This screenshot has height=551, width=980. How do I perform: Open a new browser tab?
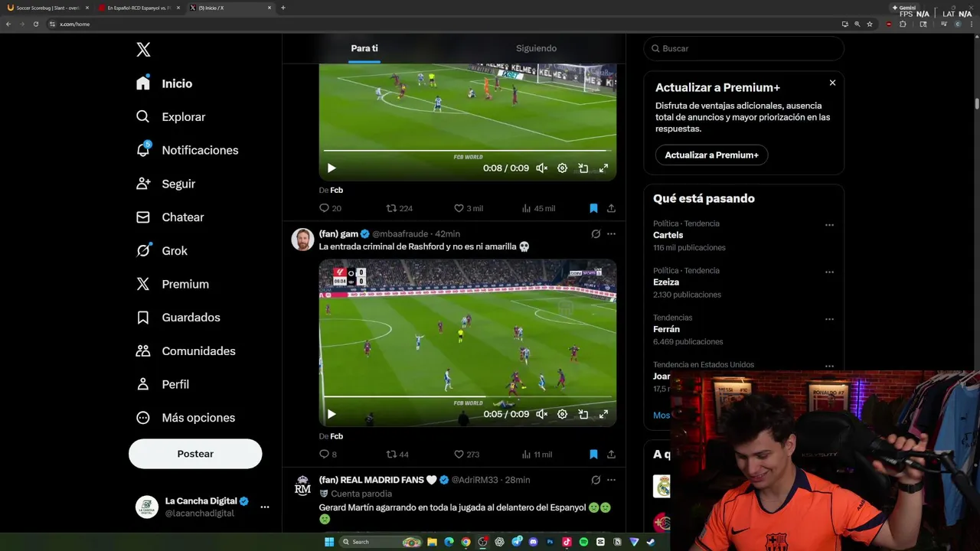[283, 8]
